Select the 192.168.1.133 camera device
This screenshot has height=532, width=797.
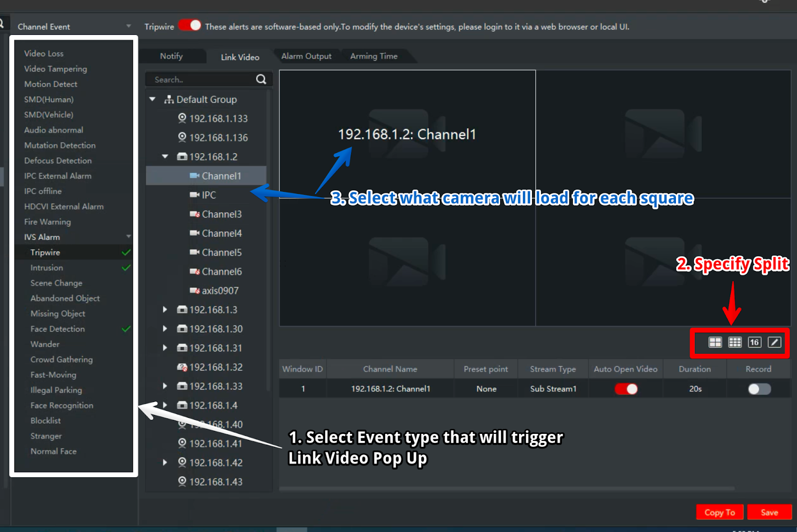click(218, 119)
